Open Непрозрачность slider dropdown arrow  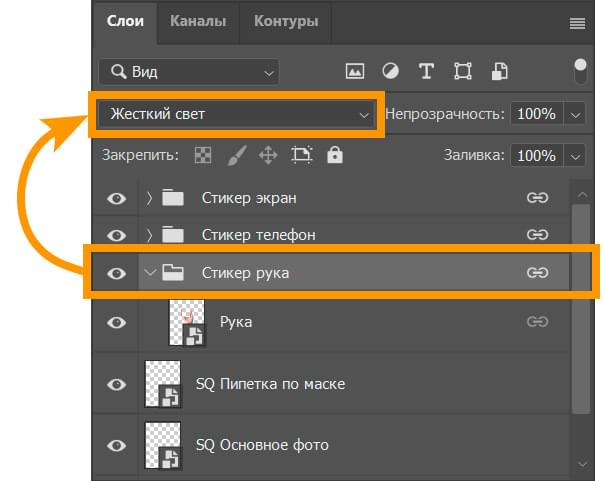(575, 115)
